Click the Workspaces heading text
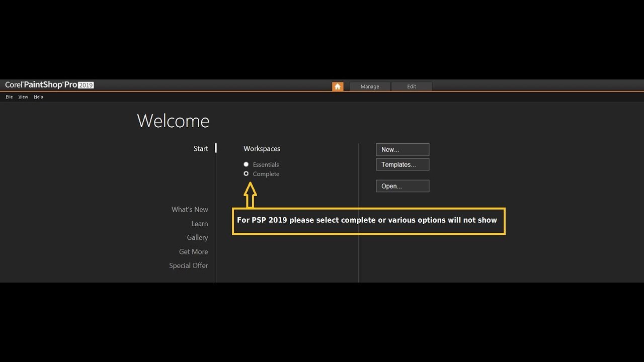Image resolution: width=644 pixels, height=362 pixels. coord(262,148)
